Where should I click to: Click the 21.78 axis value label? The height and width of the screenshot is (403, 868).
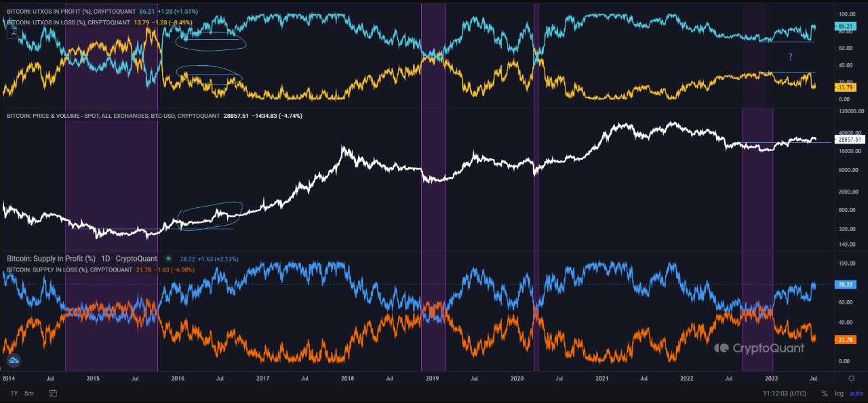point(845,339)
